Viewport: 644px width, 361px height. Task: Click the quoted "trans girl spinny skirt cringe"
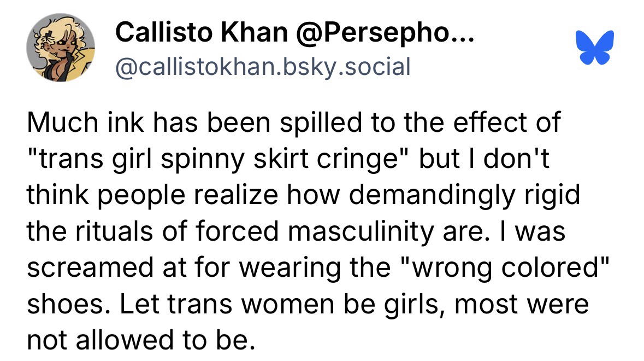tap(218, 160)
